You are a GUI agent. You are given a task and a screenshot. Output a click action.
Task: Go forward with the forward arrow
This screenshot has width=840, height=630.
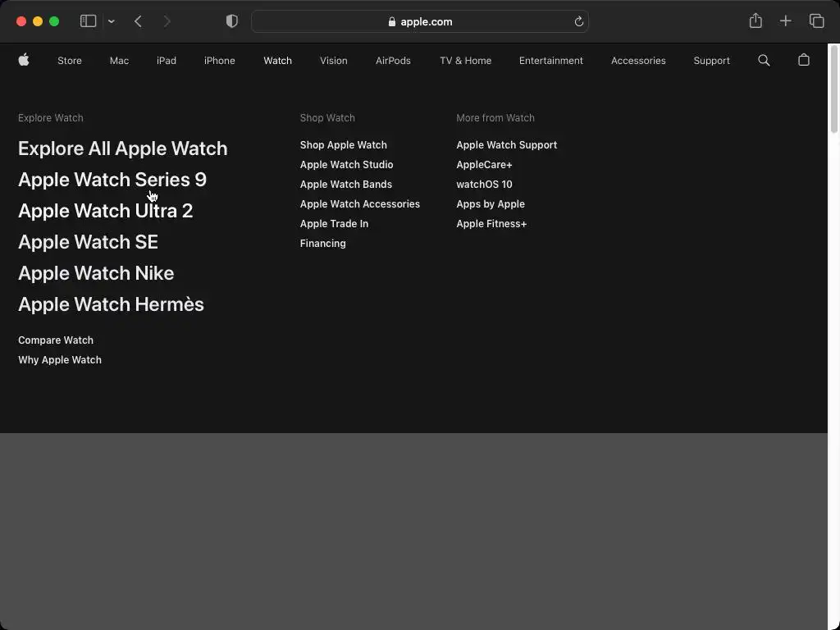point(167,21)
